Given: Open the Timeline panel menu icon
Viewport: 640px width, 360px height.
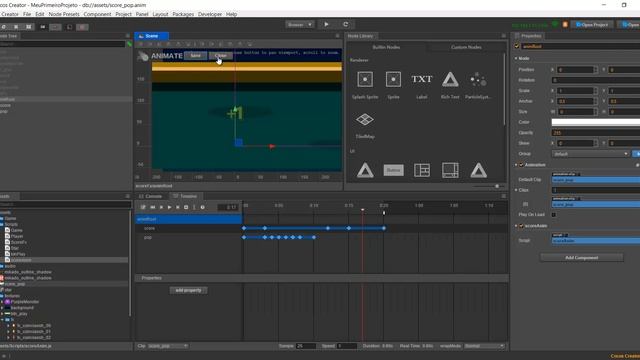Looking at the screenshot, I should tap(503, 196).
